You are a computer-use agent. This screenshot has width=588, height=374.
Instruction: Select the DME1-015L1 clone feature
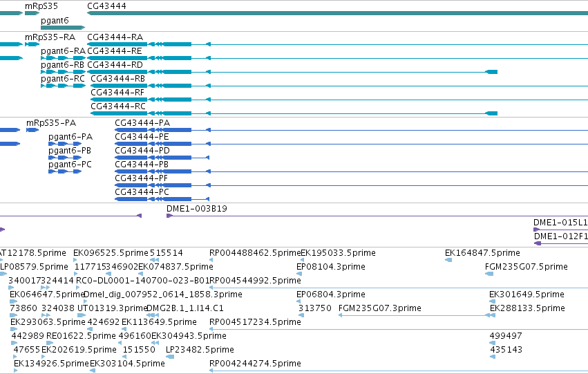[560, 230]
